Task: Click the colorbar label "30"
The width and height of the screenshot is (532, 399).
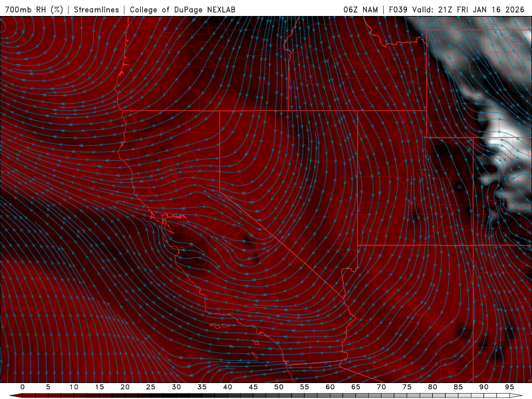Action: click(176, 387)
